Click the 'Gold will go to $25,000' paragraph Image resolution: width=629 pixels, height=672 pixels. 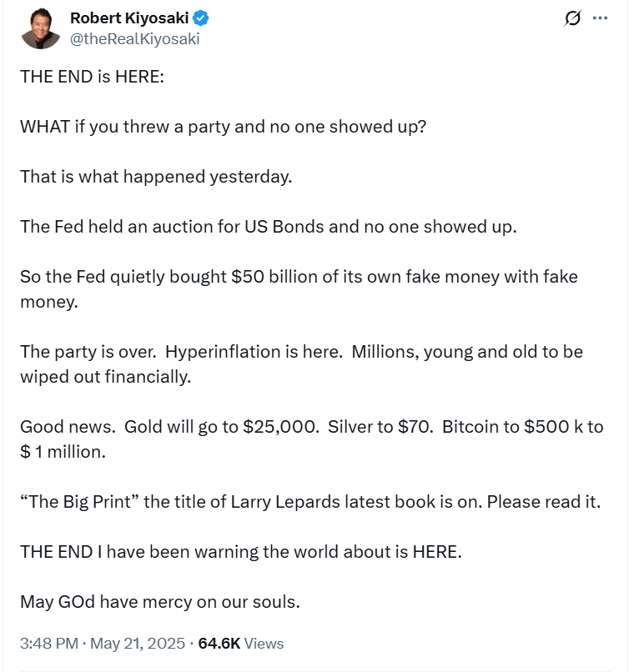pos(312,439)
